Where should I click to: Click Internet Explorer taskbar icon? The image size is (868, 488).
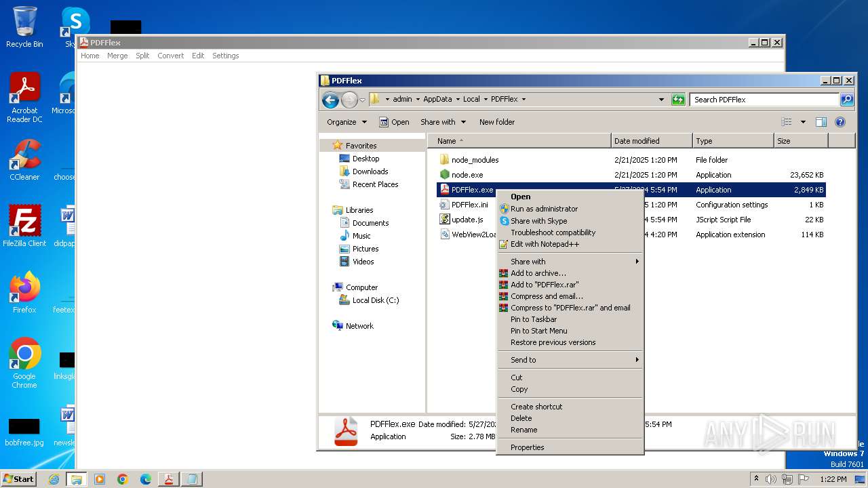[x=54, y=479]
